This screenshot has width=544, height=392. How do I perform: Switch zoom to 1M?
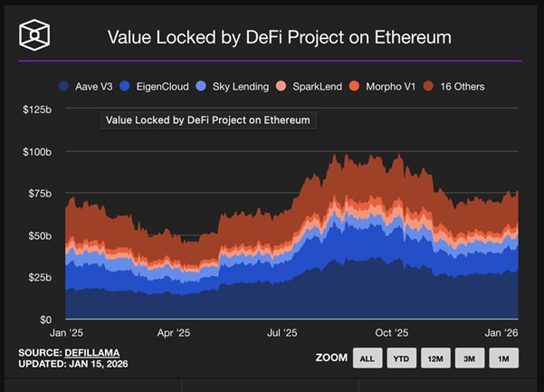502,358
